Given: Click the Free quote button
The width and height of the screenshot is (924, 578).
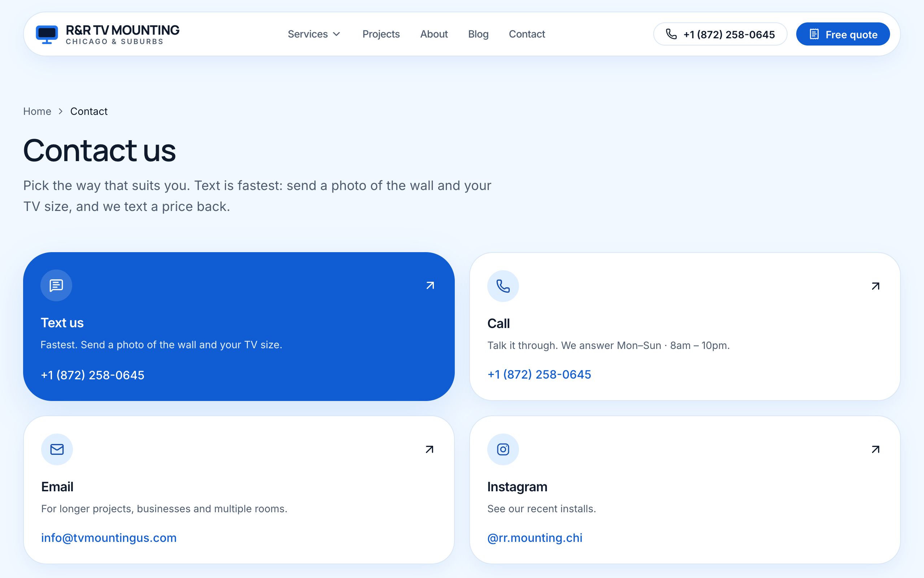Looking at the screenshot, I should coord(843,34).
